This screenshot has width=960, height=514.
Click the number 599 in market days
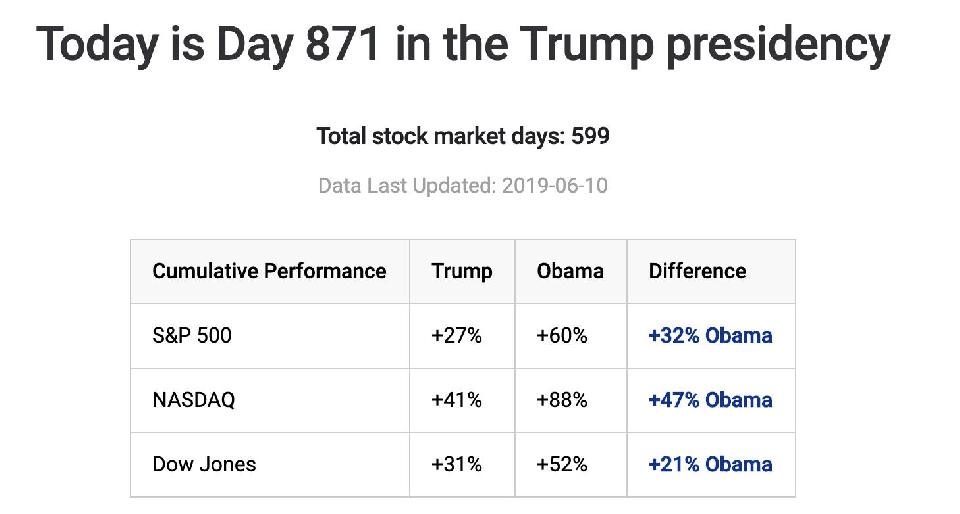590,136
